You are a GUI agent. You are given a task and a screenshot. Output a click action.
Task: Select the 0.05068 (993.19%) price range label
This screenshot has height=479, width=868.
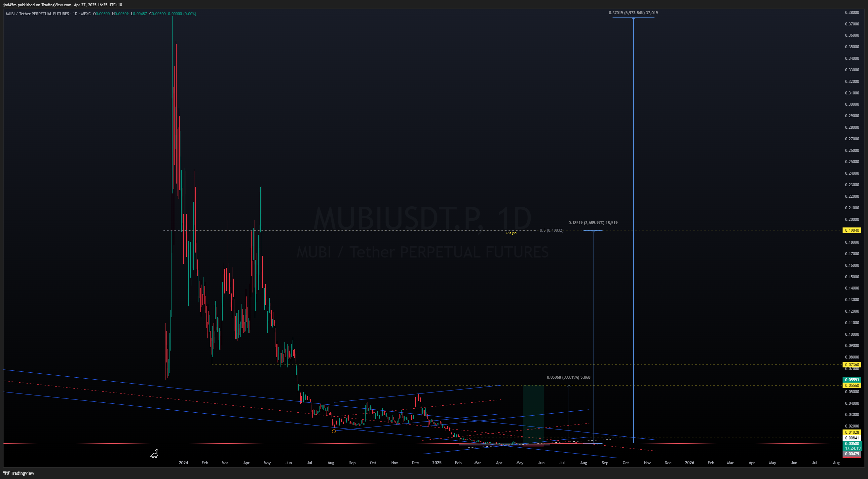pos(568,377)
